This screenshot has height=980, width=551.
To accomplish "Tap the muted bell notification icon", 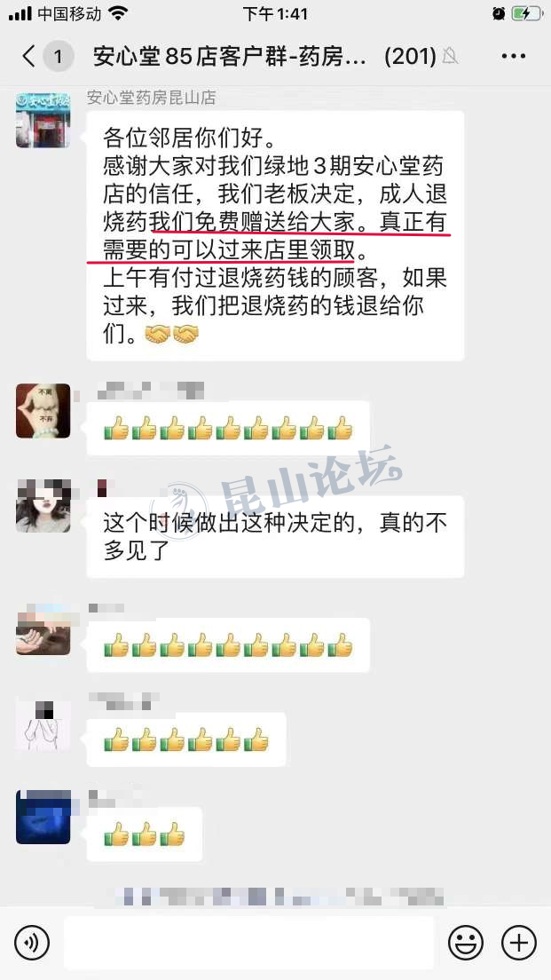I will tap(450, 56).
